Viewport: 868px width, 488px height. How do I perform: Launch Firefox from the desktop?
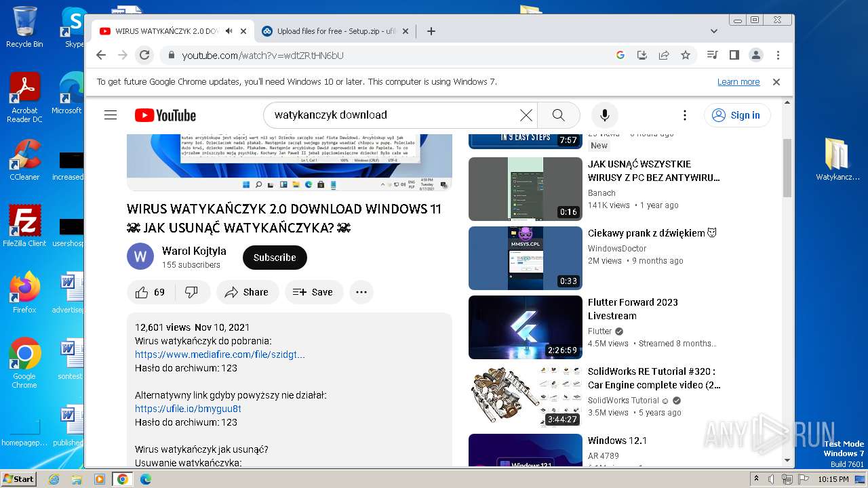tap(24, 293)
